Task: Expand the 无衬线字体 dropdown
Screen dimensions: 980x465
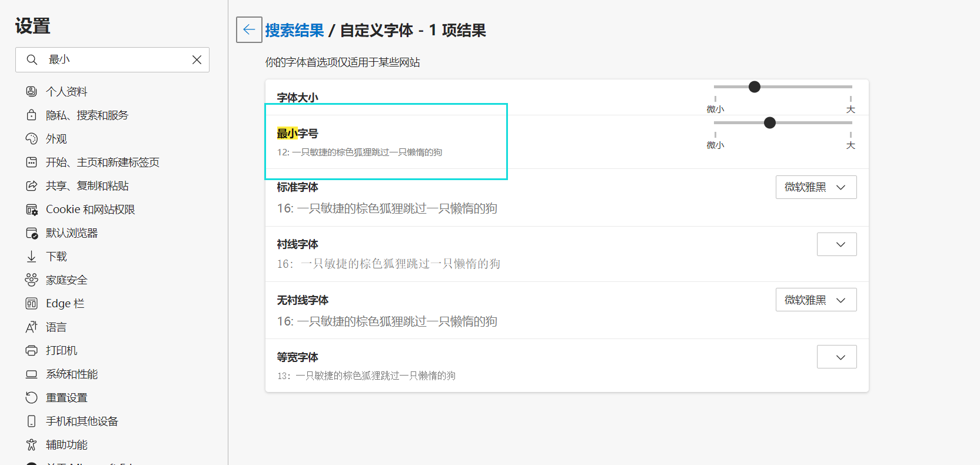Action: tap(816, 300)
